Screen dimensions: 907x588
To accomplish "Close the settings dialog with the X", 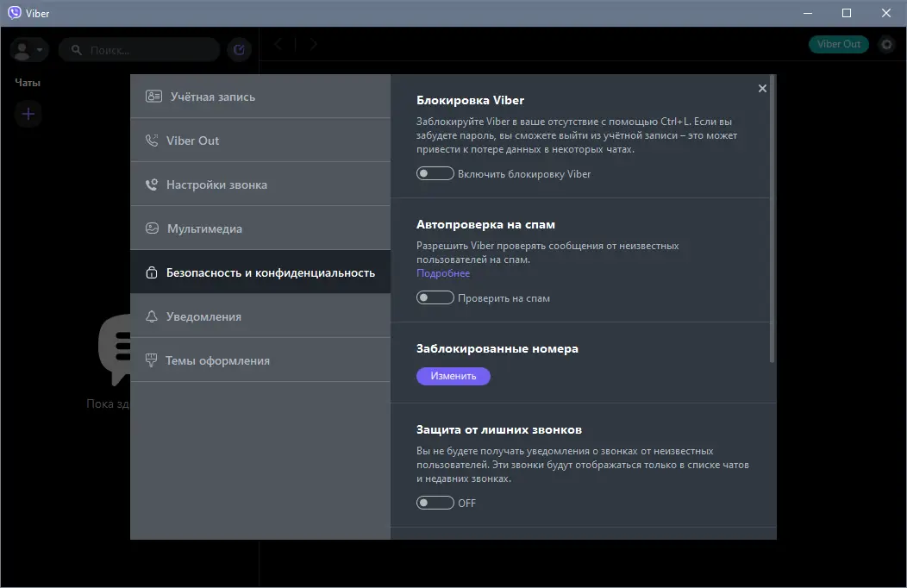I will 762,89.
